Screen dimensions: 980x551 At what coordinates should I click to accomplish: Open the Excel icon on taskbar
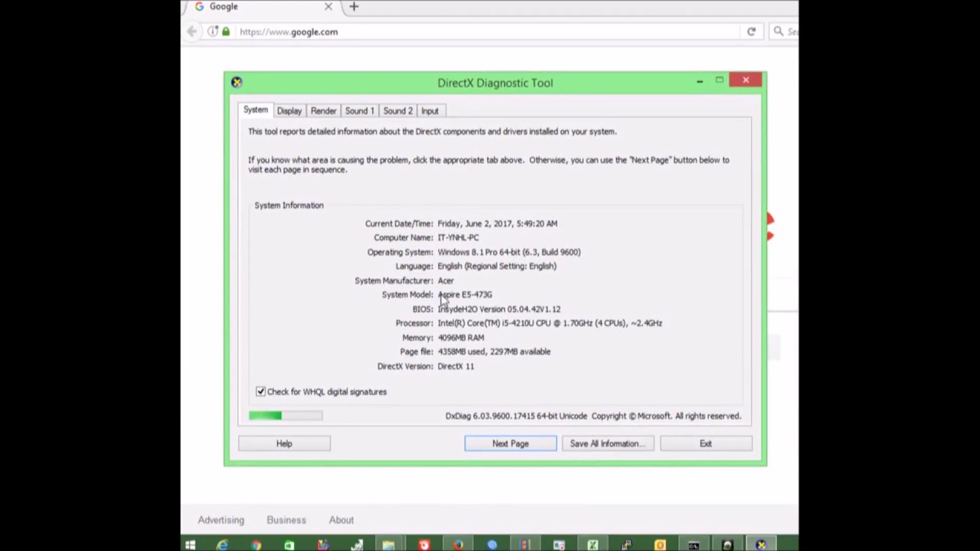pyautogui.click(x=593, y=545)
